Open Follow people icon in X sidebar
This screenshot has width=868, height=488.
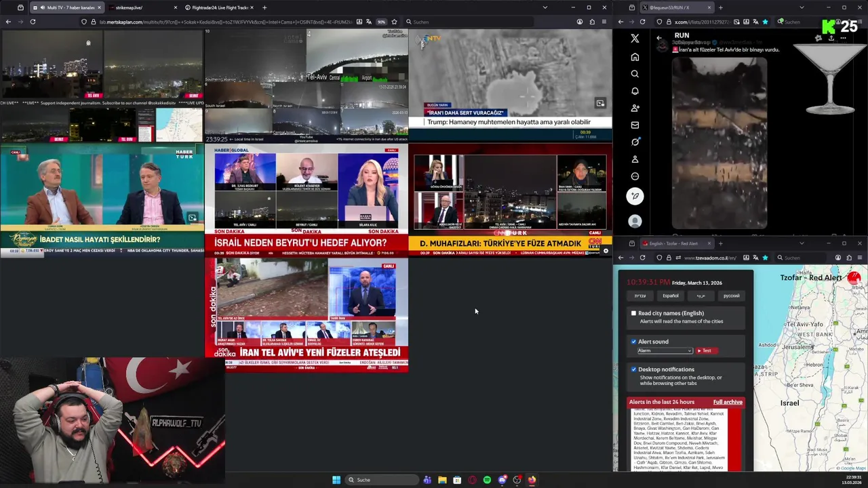tap(635, 108)
